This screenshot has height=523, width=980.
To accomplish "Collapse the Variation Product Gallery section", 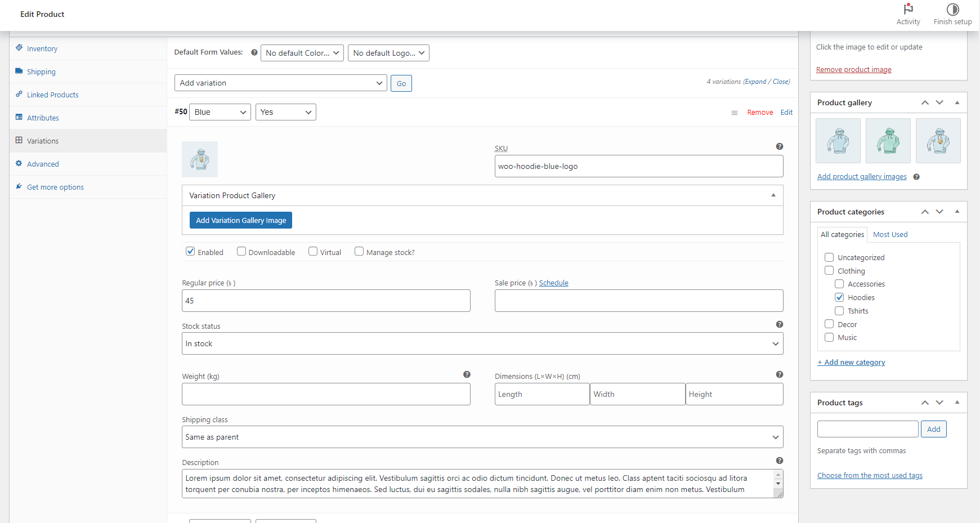I will point(773,195).
